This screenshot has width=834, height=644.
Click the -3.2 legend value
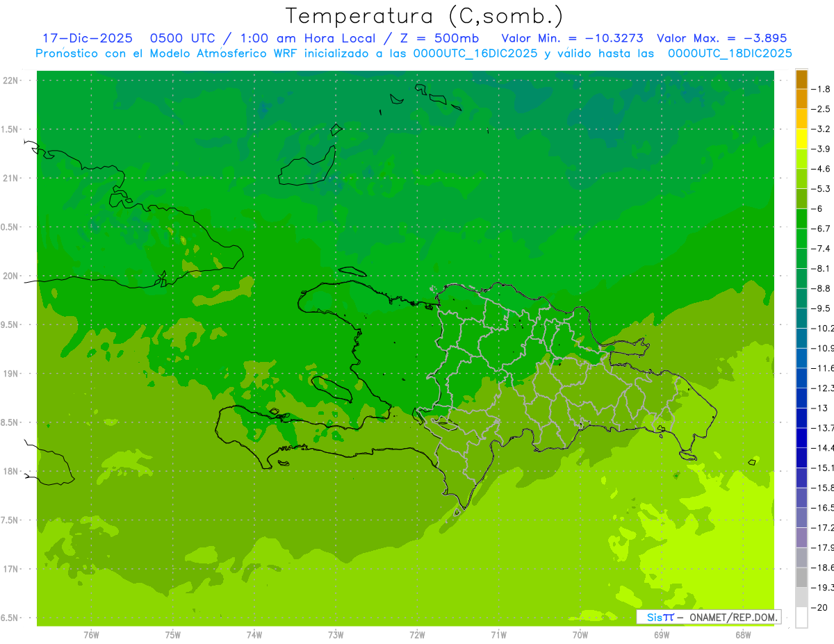[x=822, y=129]
